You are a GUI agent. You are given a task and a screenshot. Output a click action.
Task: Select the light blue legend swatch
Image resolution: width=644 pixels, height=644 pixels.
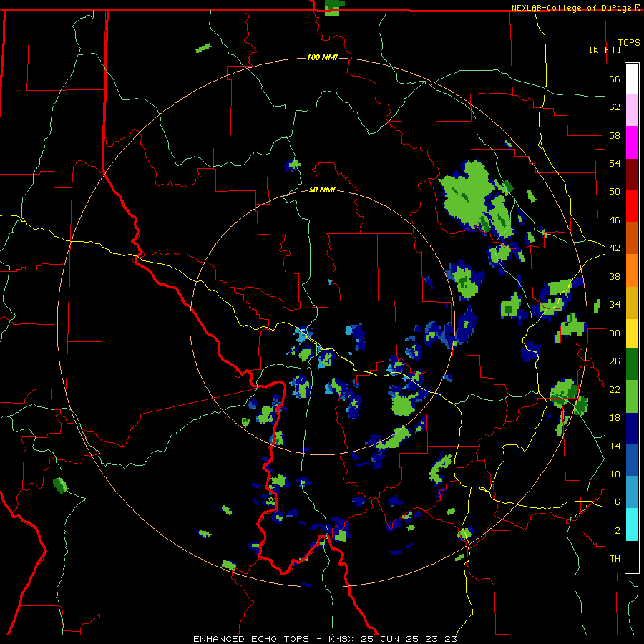632,492
